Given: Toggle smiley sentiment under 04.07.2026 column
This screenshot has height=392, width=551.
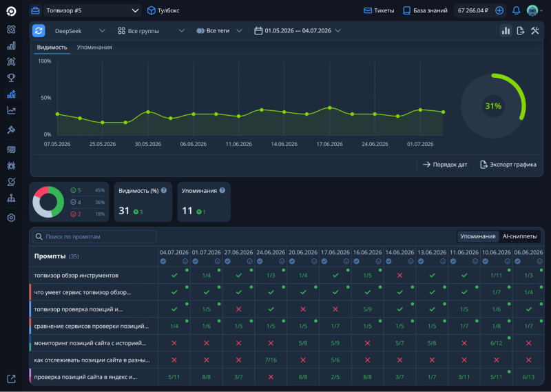Looking at the screenshot, I should [x=185, y=261].
